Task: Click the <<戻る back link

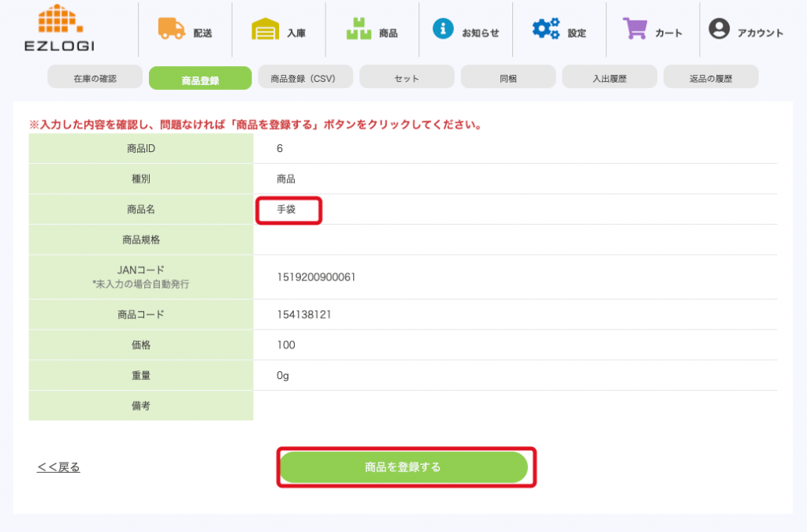Action: [x=58, y=467]
